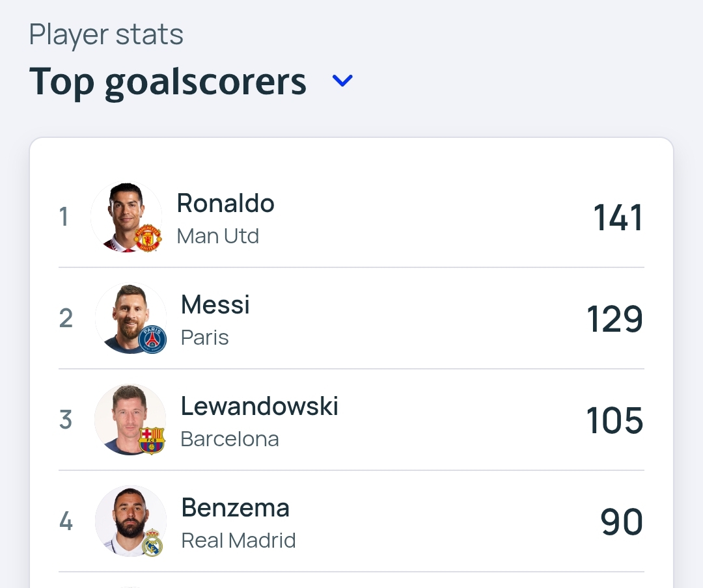
Task: Click the Top goalscorers heading
Action: [168, 82]
